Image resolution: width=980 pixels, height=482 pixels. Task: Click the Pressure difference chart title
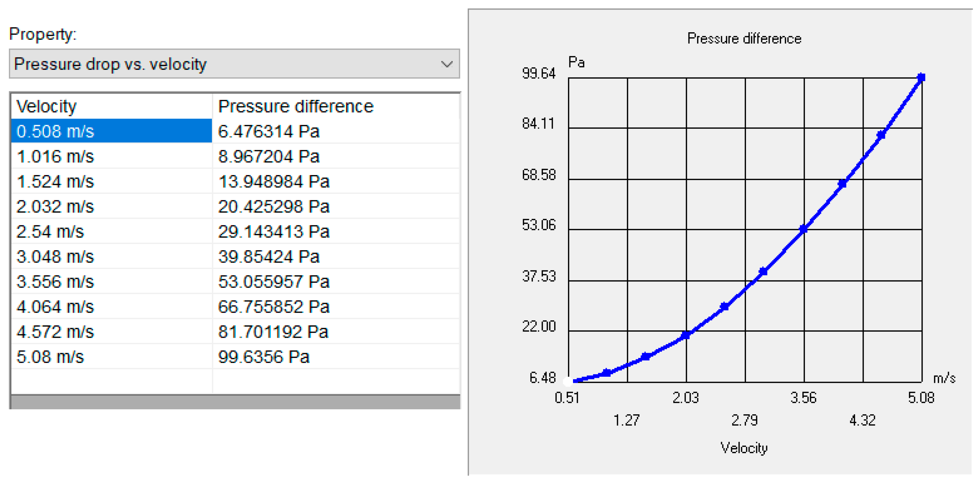(744, 39)
